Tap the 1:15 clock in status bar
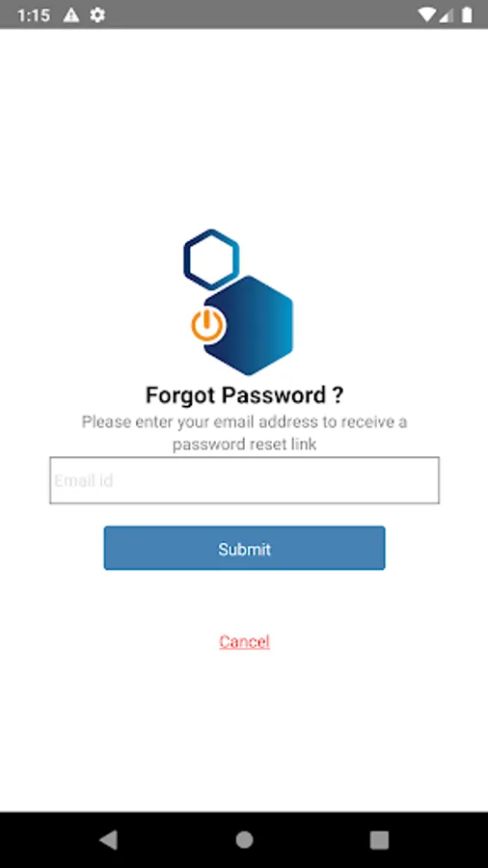 click(34, 14)
